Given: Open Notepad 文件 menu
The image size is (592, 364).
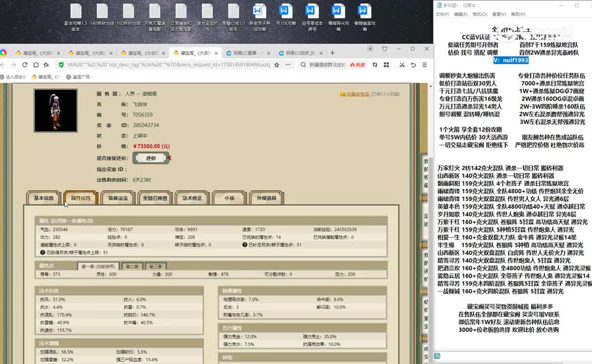Looking at the screenshot, I should [442, 14].
